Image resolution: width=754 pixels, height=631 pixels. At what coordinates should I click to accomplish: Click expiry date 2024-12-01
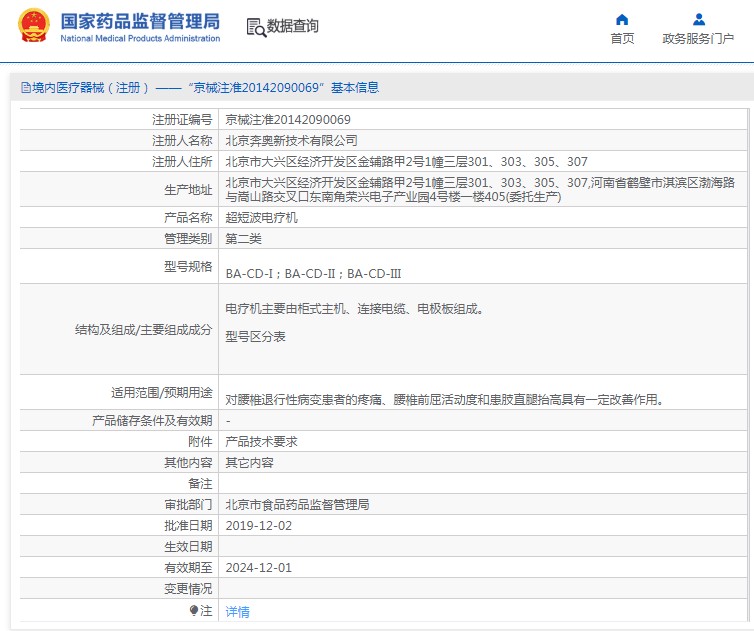click(x=259, y=567)
